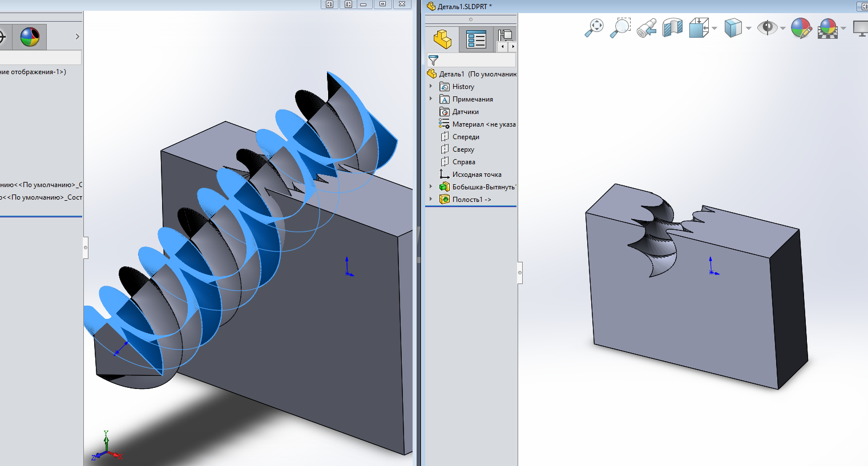Image resolution: width=868 pixels, height=466 pixels.
Task: Open View Settings monitor icon
Action: pos(861,27)
